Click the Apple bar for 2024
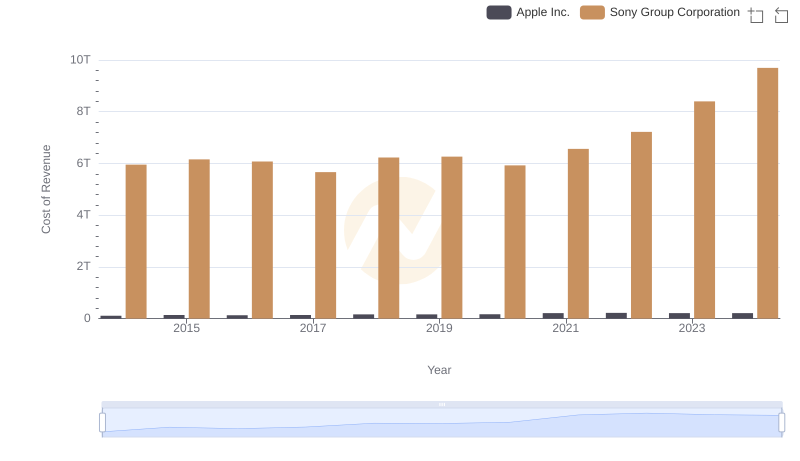Screen dimensions: 800x461 [742, 316]
